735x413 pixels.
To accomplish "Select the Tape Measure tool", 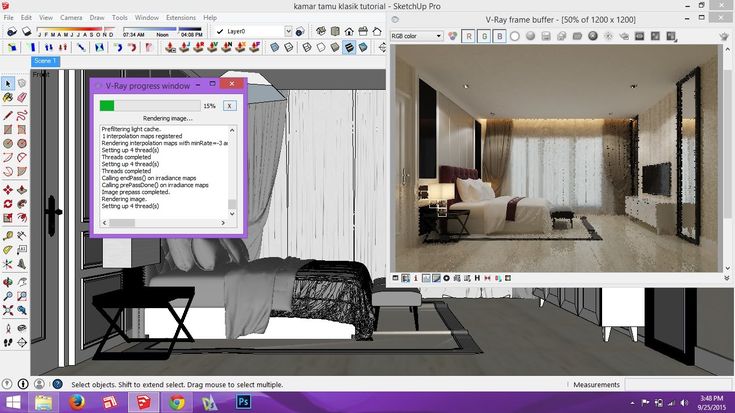I will click(x=8, y=235).
